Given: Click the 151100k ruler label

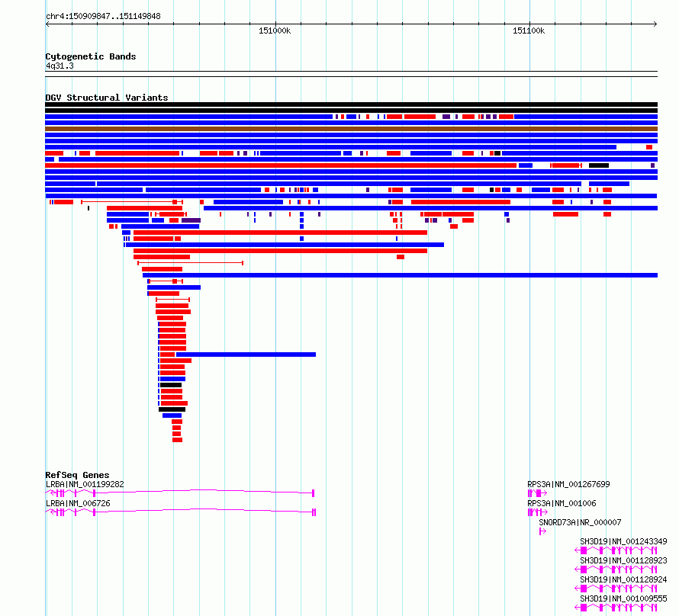Looking at the screenshot, I should tap(528, 30).
